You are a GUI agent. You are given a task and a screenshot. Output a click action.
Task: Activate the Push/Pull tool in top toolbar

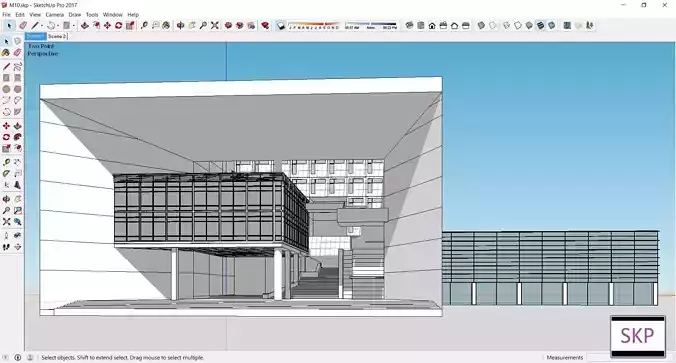pyautogui.click(x=84, y=26)
